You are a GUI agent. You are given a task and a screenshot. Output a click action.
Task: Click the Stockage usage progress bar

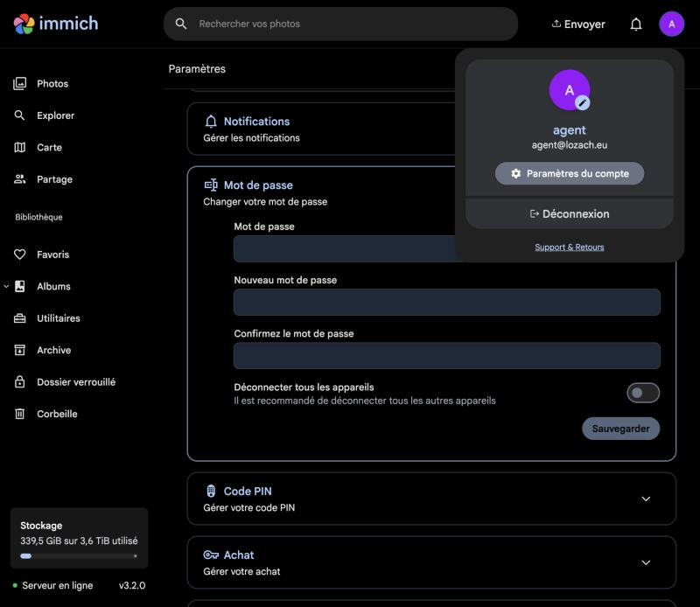coord(79,556)
